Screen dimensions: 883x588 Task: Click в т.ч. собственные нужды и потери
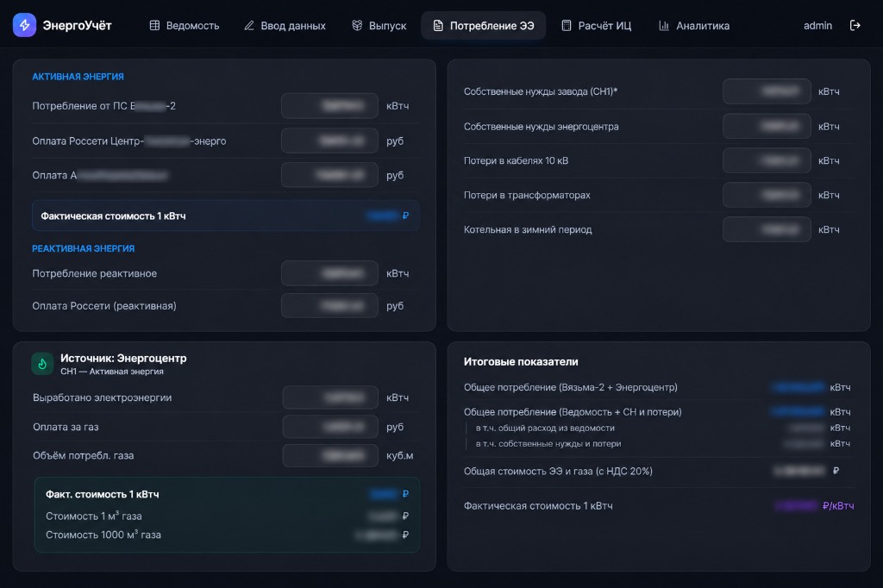[548, 444]
